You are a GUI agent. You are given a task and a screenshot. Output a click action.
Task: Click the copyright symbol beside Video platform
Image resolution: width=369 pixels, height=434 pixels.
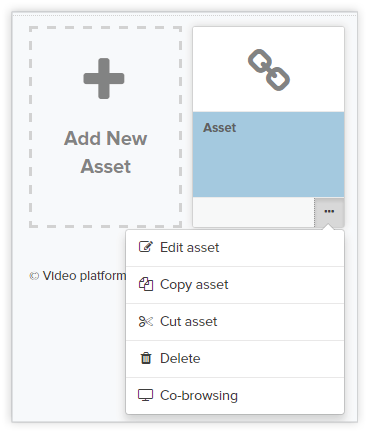[34, 276]
